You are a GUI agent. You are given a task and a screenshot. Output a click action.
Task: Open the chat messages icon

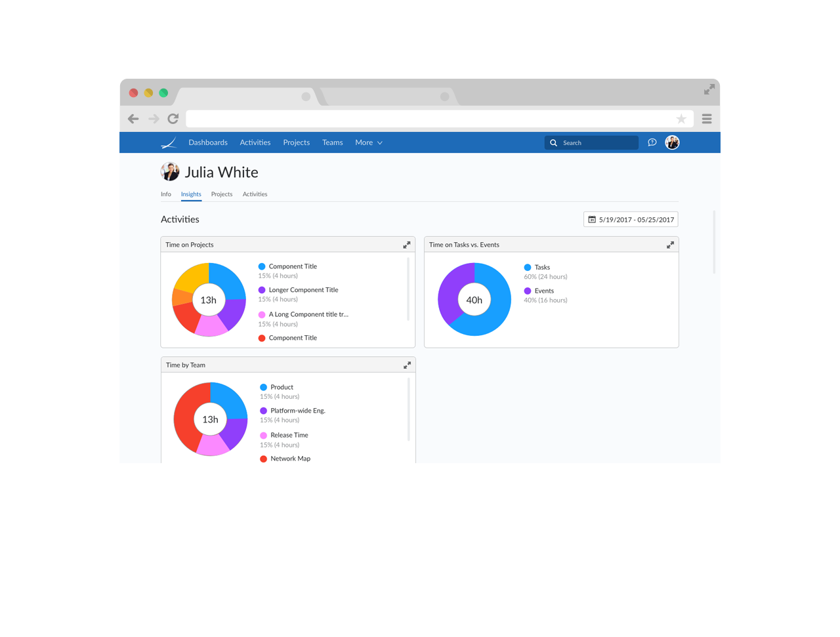click(652, 142)
